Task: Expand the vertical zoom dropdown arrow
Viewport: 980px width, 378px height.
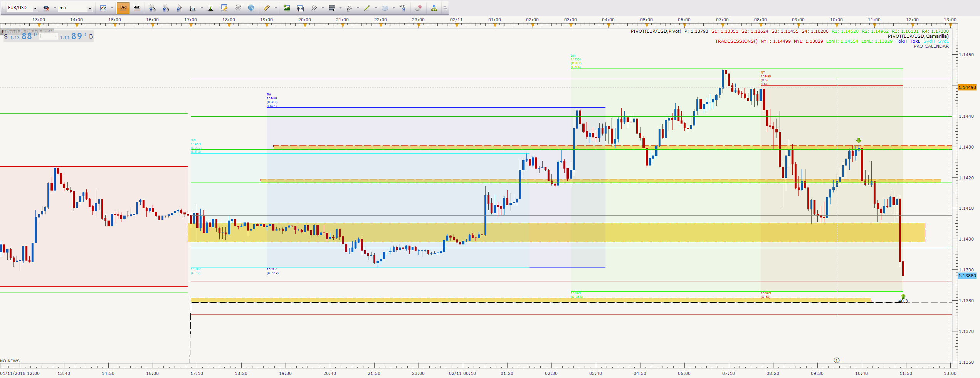Action: click(x=202, y=8)
